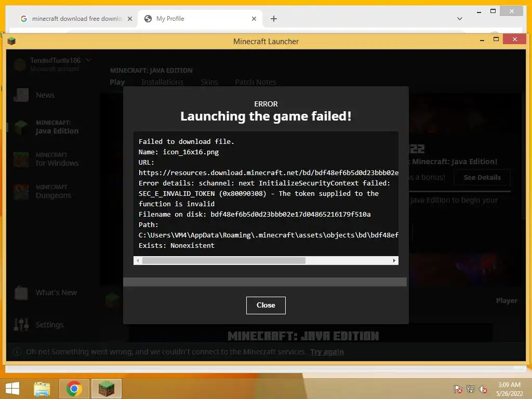Switch to the Patch Notes tab
Viewport: 532px width, 399px height.
(x=256, y=82)
